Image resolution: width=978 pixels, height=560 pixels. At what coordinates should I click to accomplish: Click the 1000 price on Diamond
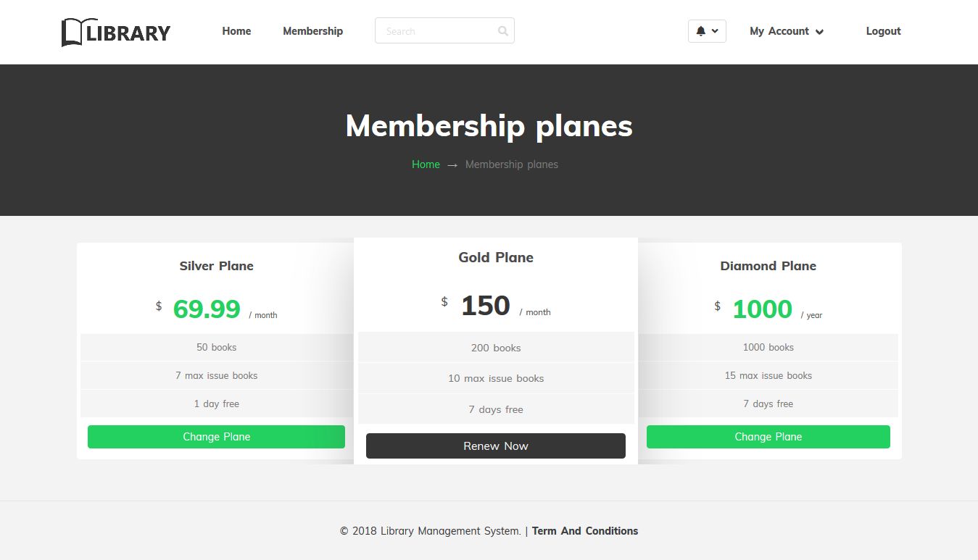click(x=762, y=309)
